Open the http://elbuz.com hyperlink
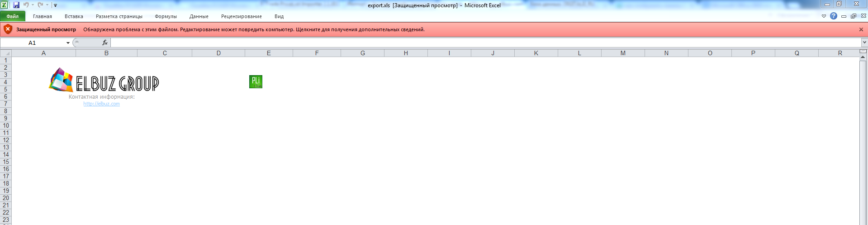Image resolution: width=868 pixels, height=225 pixels. [101, 104]
